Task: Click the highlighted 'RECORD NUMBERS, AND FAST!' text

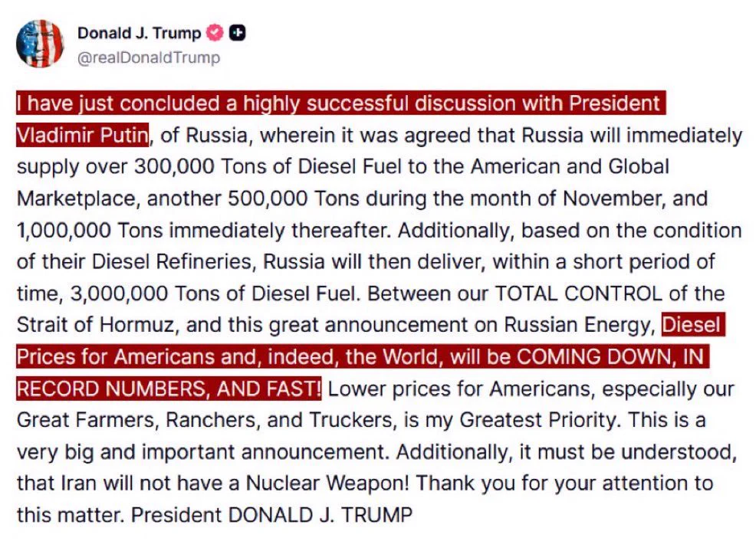Action: [x=168, y=389]
